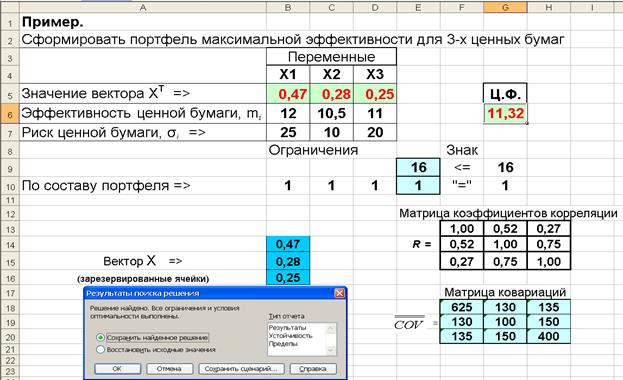The width and height of the screenshot is (623, 380).
Task: Select Устойчивость in report type list
Action: [290, 336]
